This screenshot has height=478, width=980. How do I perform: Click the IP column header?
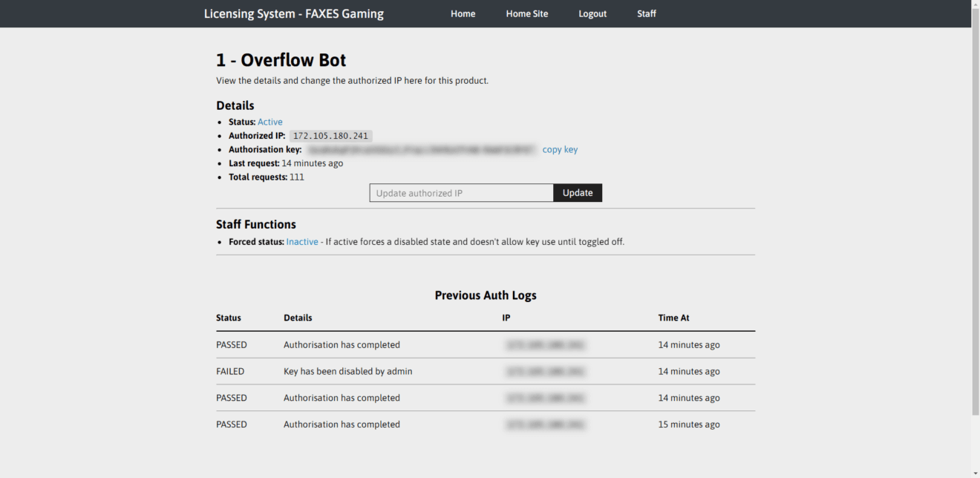coord(506,317)
